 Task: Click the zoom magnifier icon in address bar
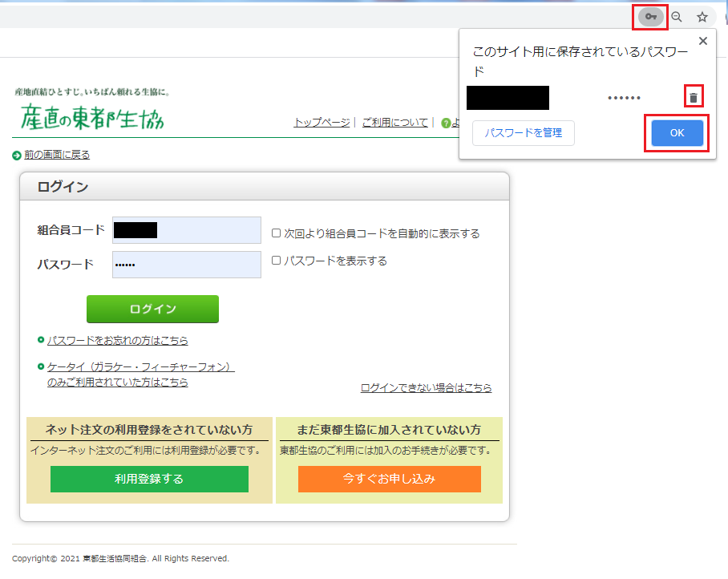click(677, 17)
